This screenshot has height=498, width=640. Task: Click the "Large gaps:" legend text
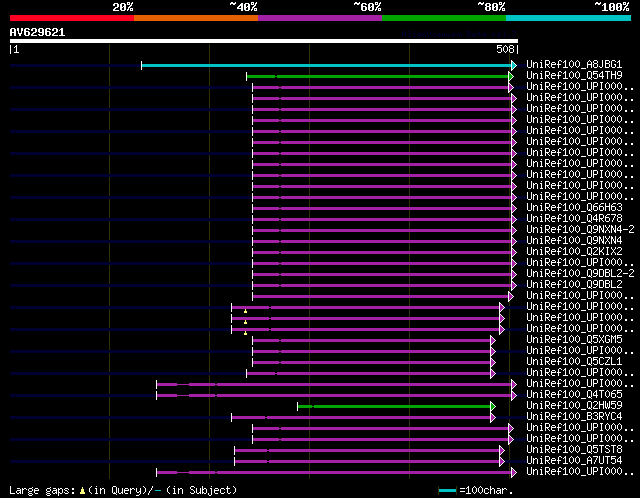coord(42,490)
